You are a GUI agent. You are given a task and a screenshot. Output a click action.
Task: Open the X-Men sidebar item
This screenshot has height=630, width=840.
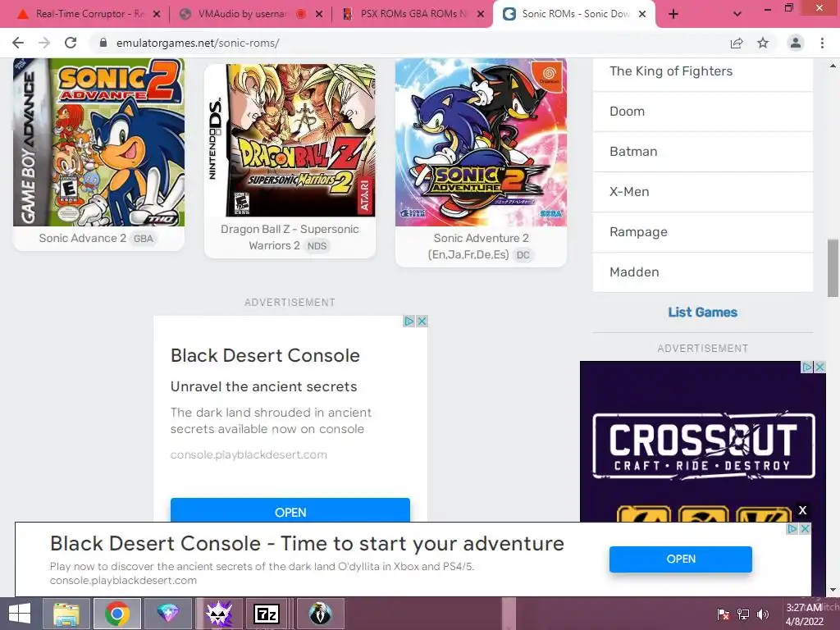[703, 192]
